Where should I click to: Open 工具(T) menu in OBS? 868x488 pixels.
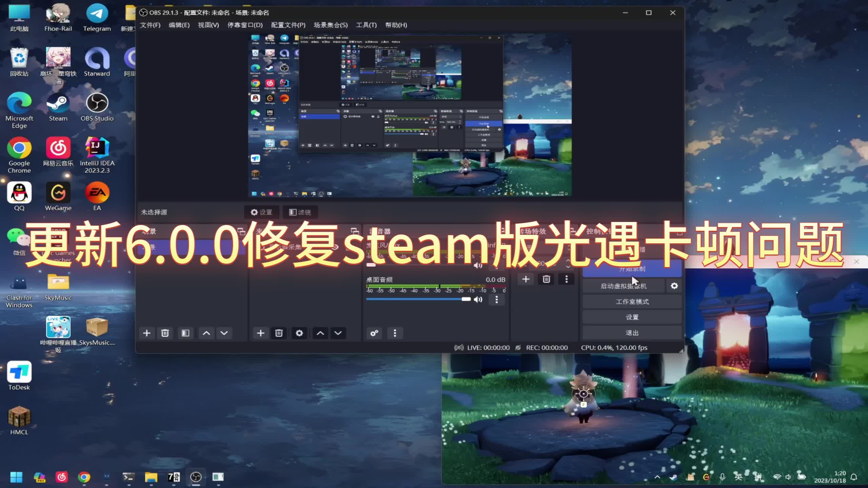point(366,25)
